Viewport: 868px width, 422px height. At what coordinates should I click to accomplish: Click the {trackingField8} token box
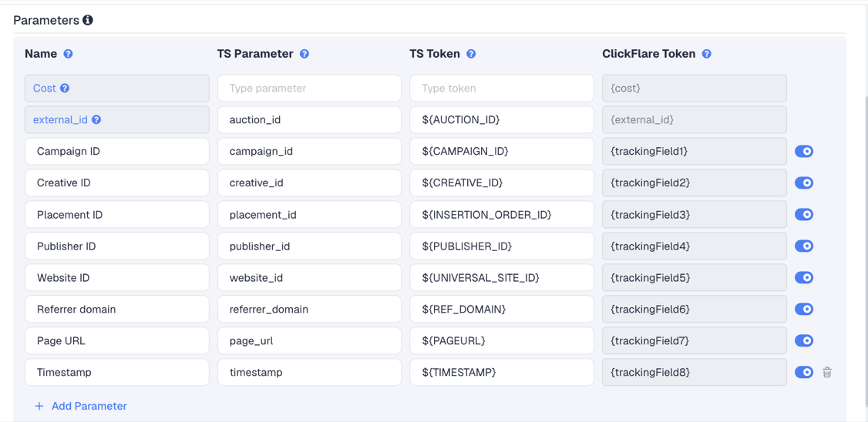695,372
